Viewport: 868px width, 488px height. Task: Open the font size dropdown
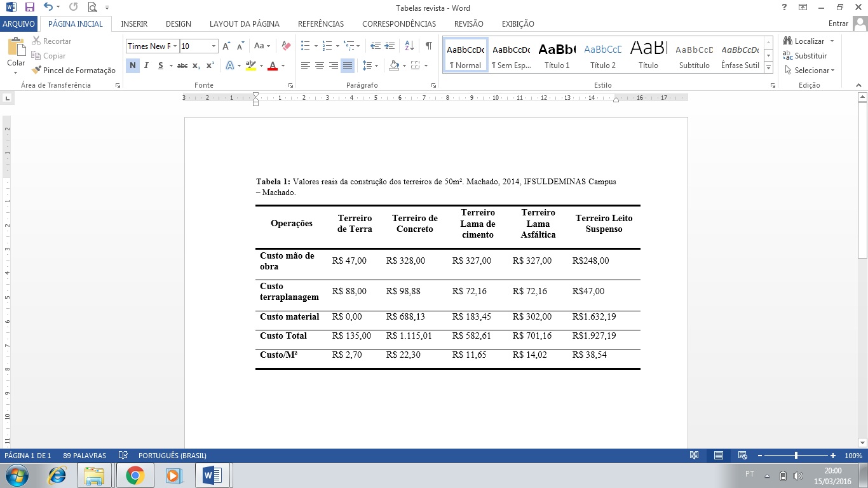214,46
